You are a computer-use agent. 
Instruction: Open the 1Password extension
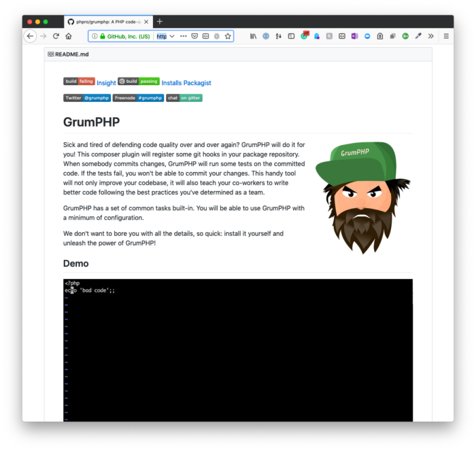pos(266,36)
